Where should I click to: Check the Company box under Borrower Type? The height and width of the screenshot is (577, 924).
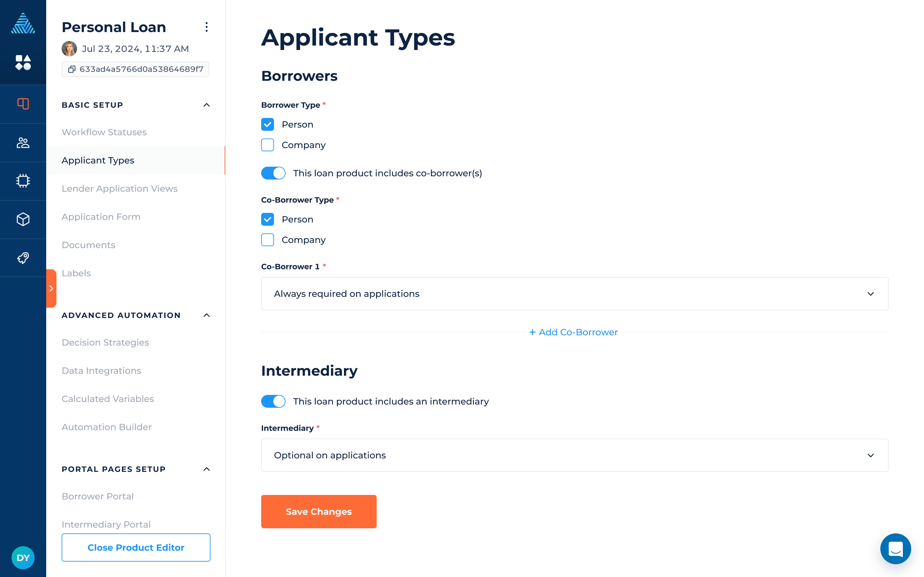268,145
